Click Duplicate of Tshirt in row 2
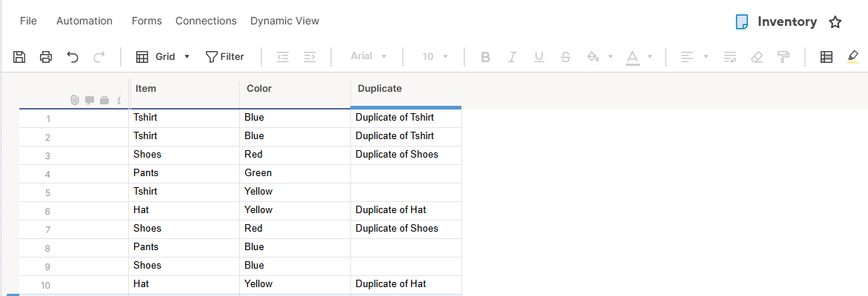 coord(406,137)
